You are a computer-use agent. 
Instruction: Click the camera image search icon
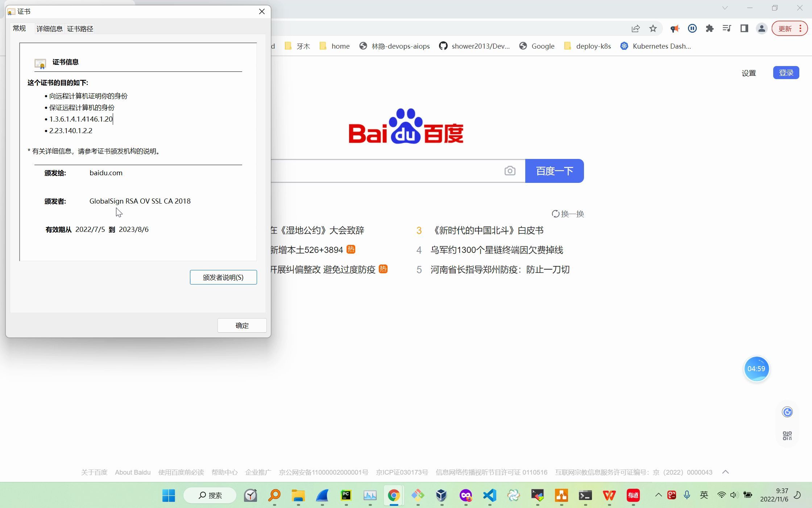coord(510,171)
